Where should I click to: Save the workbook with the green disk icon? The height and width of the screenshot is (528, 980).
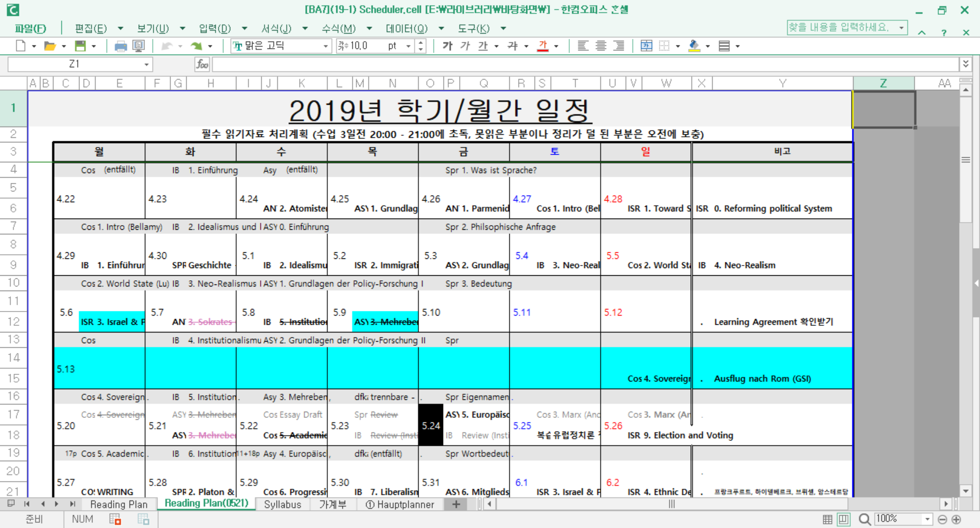point(80,46)
